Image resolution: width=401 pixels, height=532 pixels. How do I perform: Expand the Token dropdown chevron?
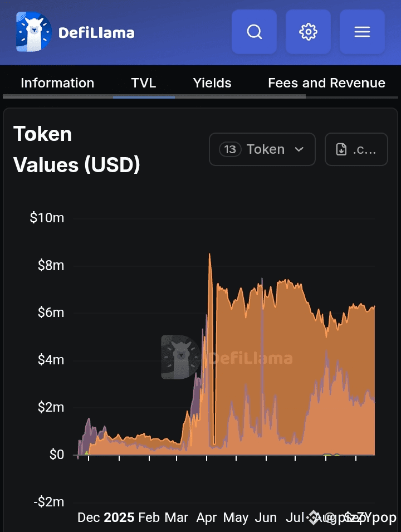[299, 149]
